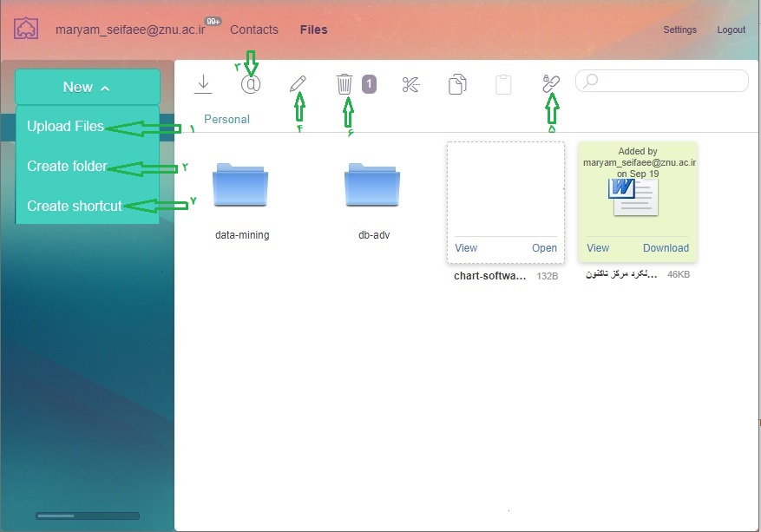Click the 132B file size label
The image size is (761, 532).
click(x=547, y=276)
